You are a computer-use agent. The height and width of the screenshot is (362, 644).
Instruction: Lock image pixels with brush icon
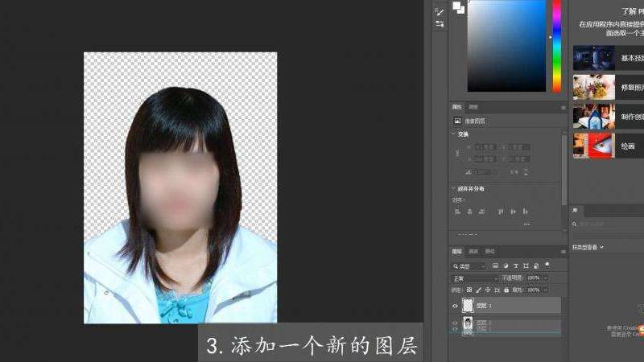tap(478, 290)
